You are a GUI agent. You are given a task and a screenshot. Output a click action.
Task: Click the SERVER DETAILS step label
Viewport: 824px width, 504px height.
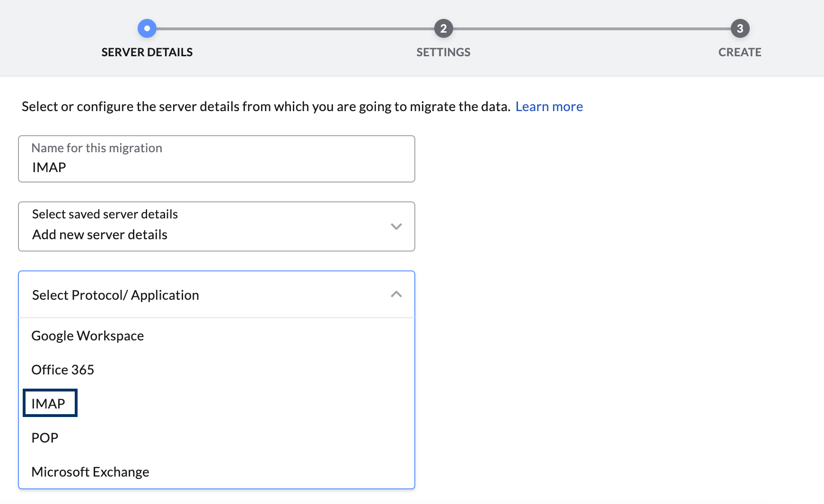pos(147,52)
